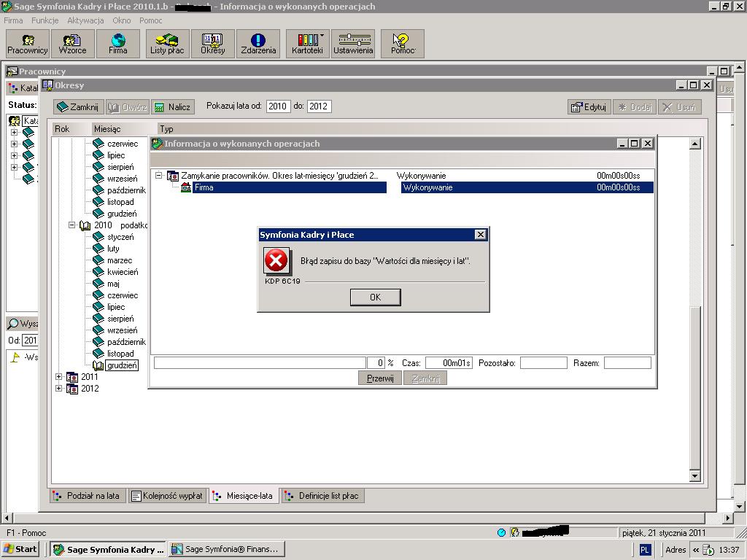Expand the first catalog node in Pracownicy
Screen dimensions: 747x560
point(15,133)
